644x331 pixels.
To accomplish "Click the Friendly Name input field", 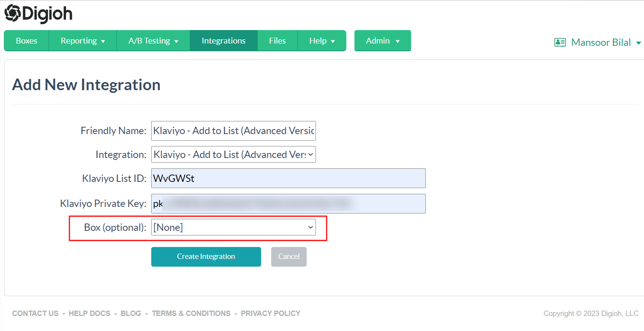I will [233, 131].
